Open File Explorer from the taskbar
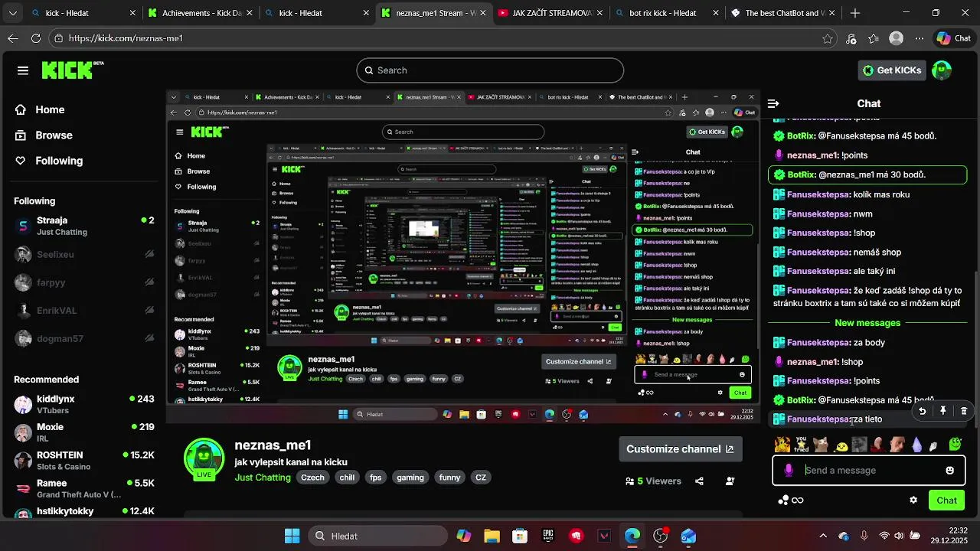 click(492, 536)
